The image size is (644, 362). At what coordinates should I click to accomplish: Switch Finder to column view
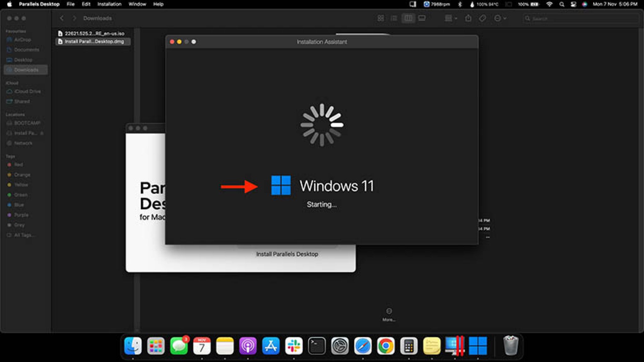point(408,18)
